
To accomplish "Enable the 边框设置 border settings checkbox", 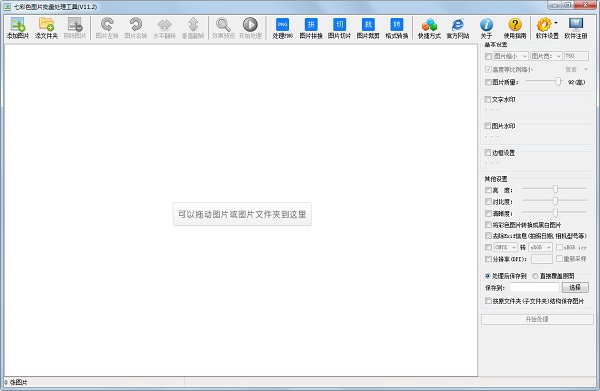I will tap(488, 153).
